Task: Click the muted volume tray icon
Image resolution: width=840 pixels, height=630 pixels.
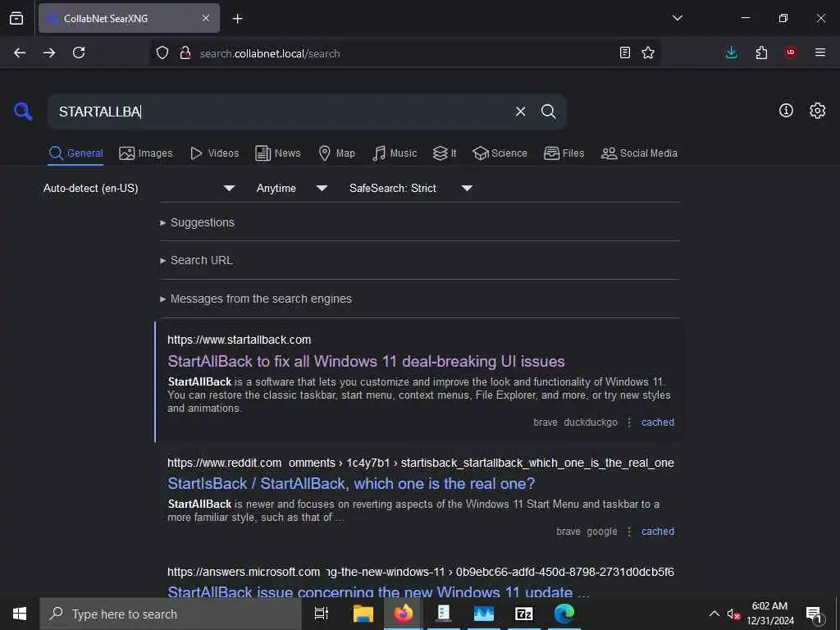Action: click(x=733, y=614)
